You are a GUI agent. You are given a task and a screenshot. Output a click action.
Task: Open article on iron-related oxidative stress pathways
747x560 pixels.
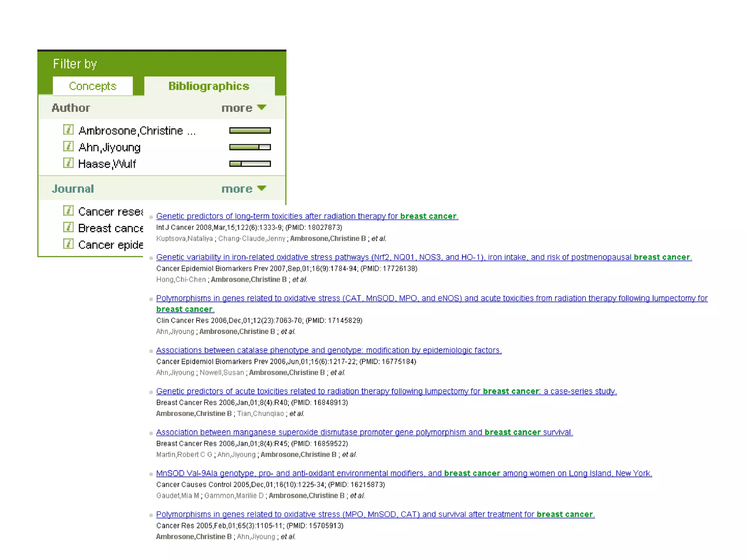[x=424, y=257]
